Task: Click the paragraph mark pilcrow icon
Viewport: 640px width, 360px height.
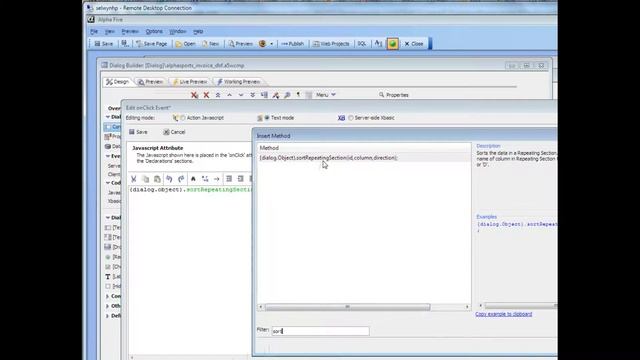Action: coord(298,95)
